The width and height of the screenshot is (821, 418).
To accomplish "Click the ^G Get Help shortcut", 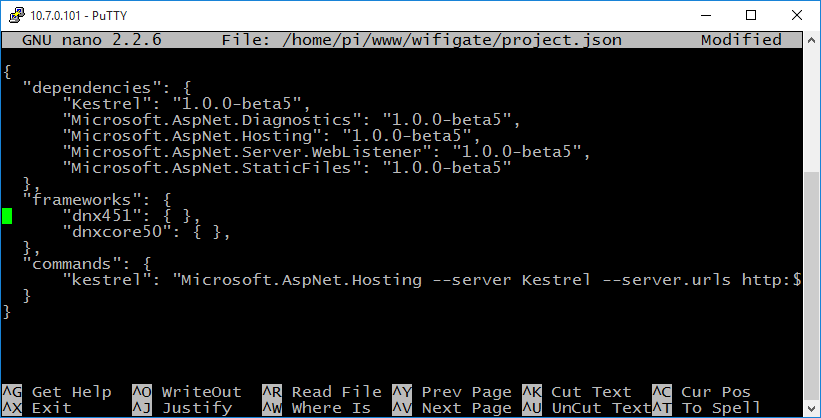I will [x=57, y=392].
